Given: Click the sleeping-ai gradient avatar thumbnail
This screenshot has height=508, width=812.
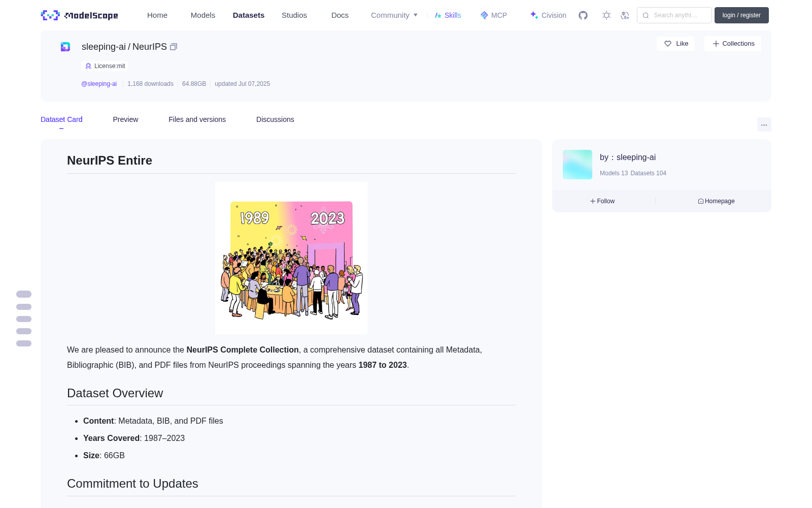Looking at the screenshot, I should [578, 165].
